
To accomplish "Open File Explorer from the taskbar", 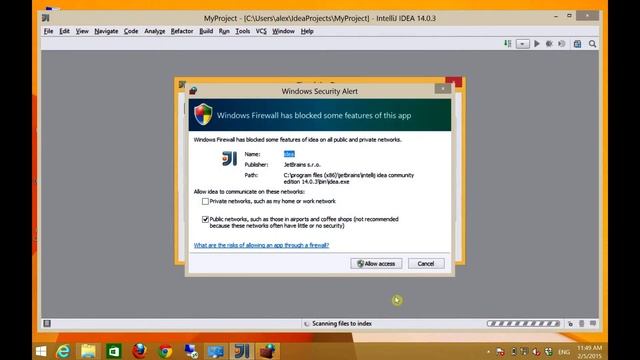I will click(x=88, y=351).
